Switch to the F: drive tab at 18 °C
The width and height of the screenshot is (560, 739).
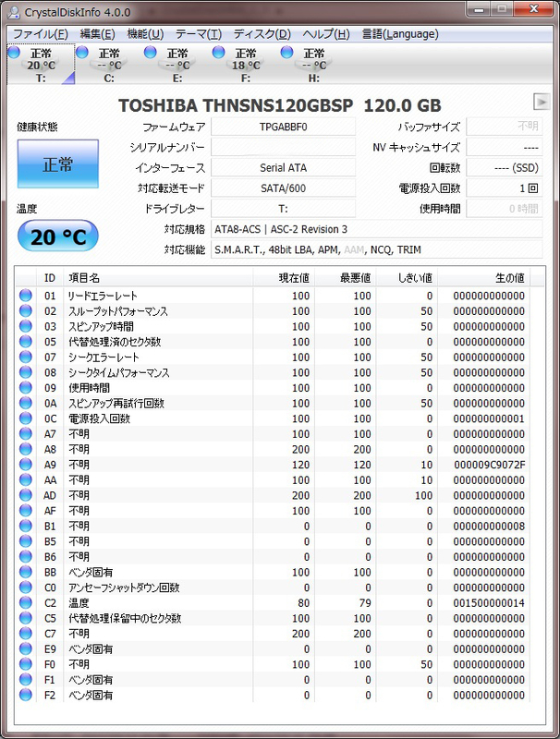[x=246, y=65]
